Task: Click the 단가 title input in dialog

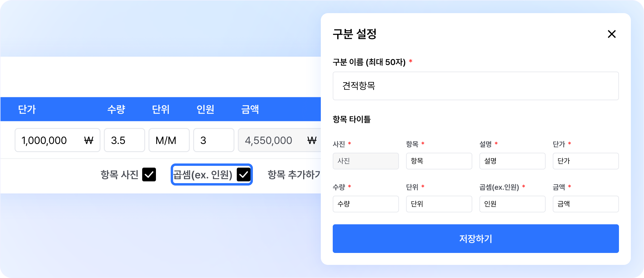Action: 586,161
